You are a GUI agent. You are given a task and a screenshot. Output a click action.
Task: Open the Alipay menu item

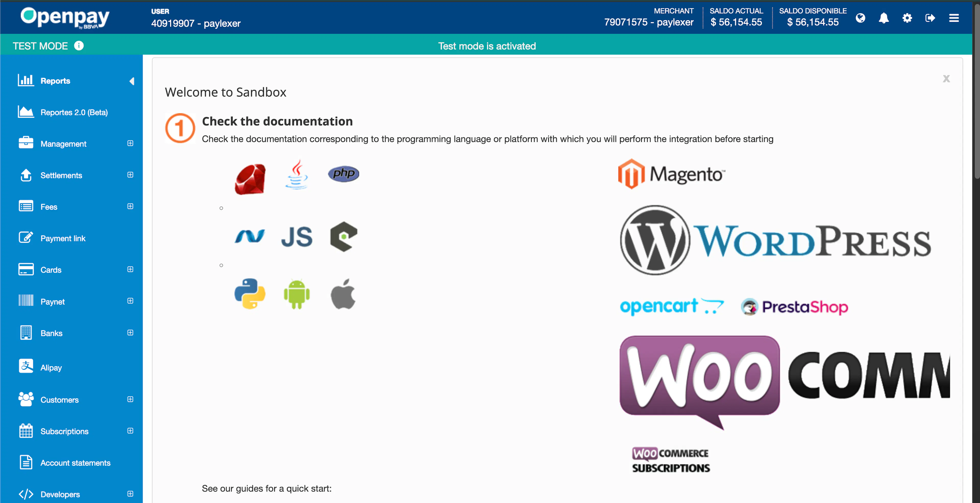tap(71, 368)
